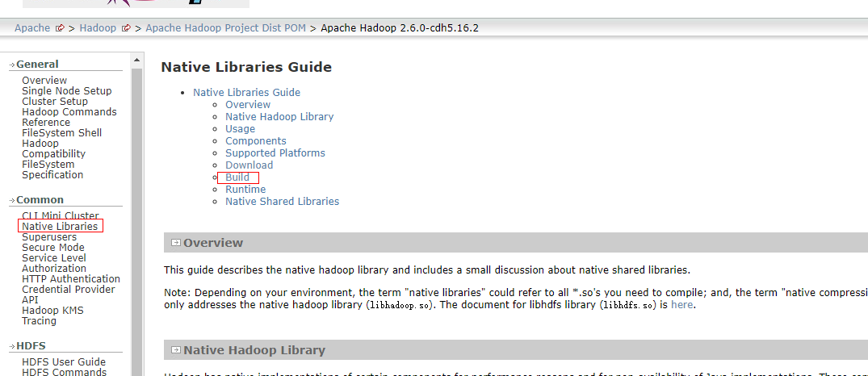868x376 pixels.
Task: Open Secure Mode sidebar item
Action: click(x=53, y=247)
